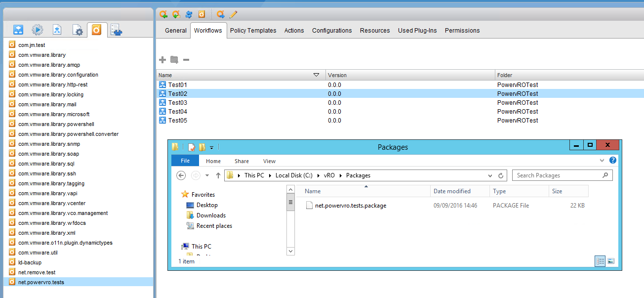Open the Explorer Share ribbon tab
The height and width of the screenshot is (298, 644).
click(x=242, y=161)
